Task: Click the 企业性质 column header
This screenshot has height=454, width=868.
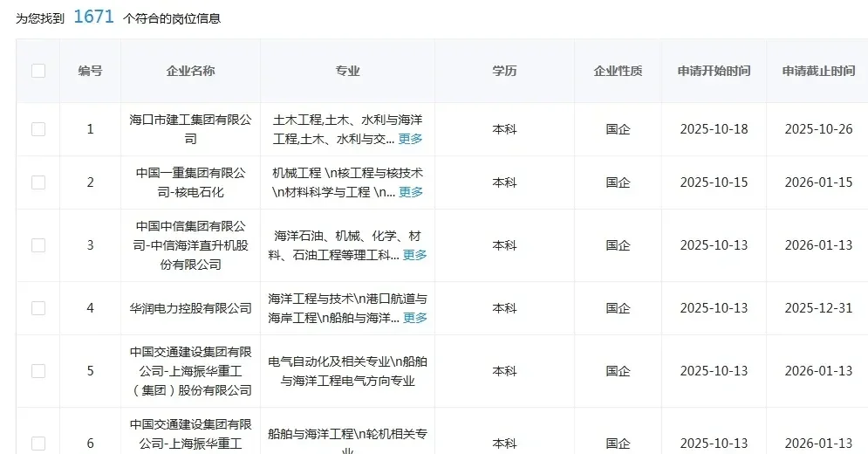Action: coord(618,71)
